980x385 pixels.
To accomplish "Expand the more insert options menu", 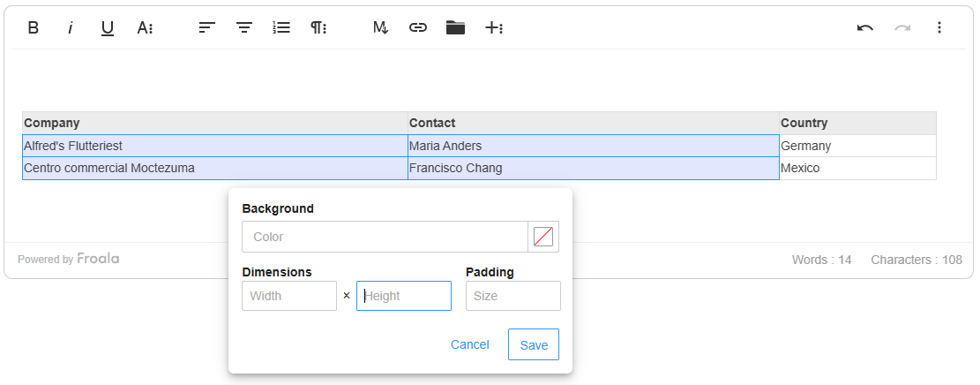I will 493,27.
